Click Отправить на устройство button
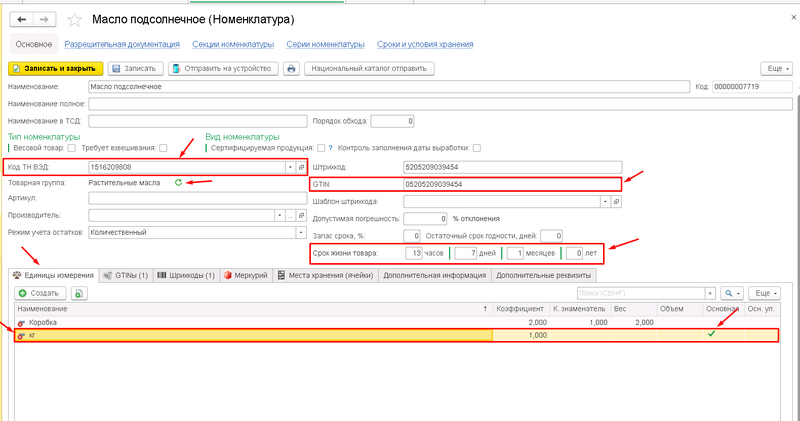Viewport: 800px width, 421px height. (223, 68)
